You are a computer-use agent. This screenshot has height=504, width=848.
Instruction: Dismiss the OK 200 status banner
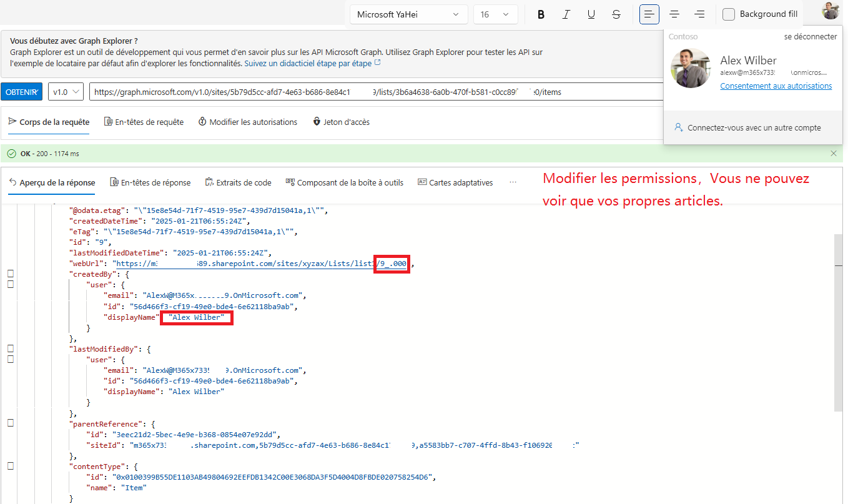pos(834,154)
